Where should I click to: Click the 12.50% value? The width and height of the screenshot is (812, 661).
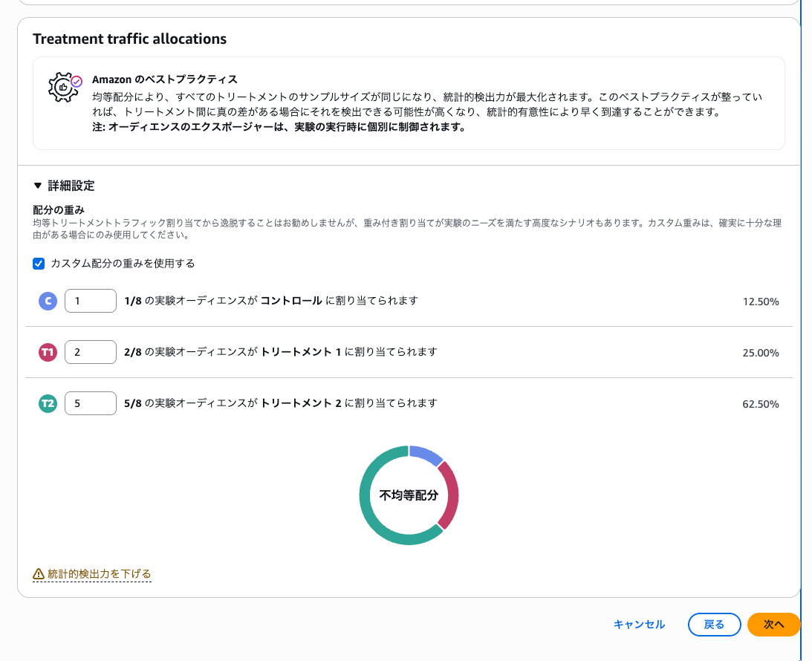[x=760, y=302]
